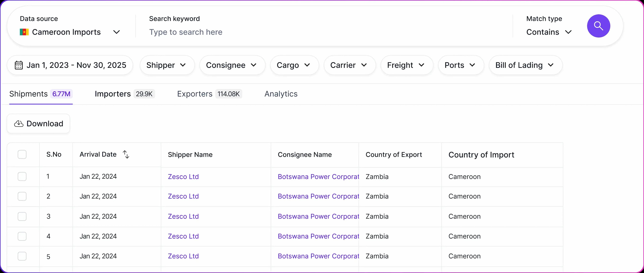Toggle the select-all header checkbox
The image size is (644, 273).
click(x=22, y=154)
